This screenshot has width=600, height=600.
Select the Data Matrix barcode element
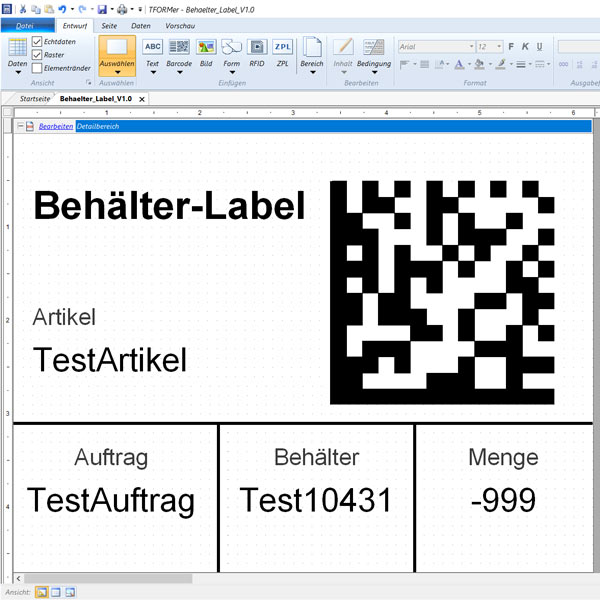[442, 292]
